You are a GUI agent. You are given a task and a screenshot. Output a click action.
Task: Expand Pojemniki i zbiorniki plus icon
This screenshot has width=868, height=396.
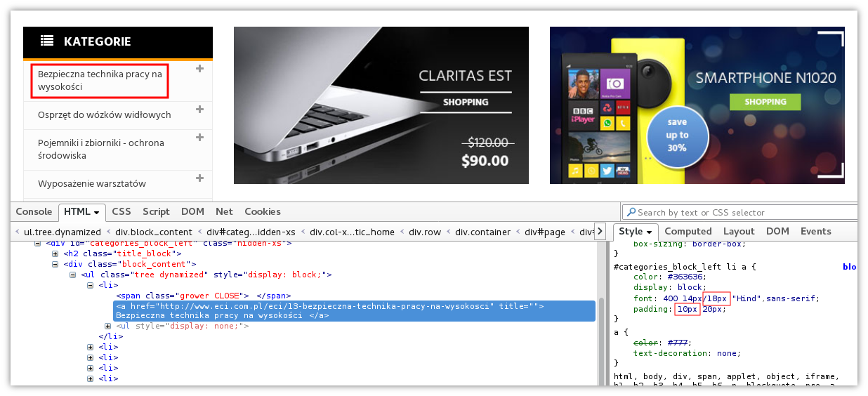(199, 137)
